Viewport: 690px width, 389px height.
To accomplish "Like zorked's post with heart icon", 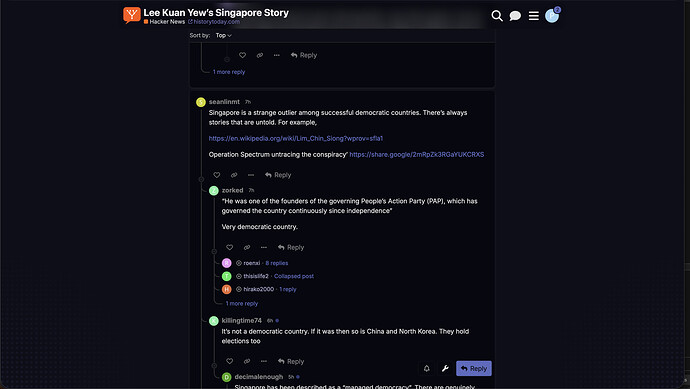I will point(229,247).
